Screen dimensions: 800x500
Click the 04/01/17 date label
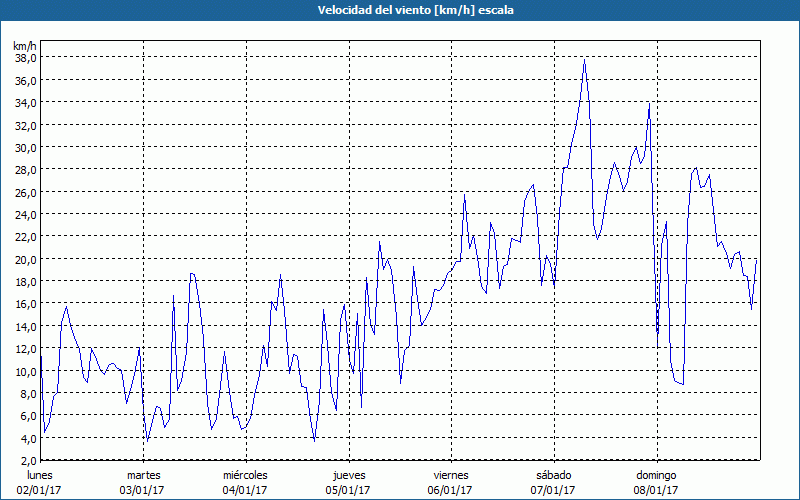click(245, 490)
